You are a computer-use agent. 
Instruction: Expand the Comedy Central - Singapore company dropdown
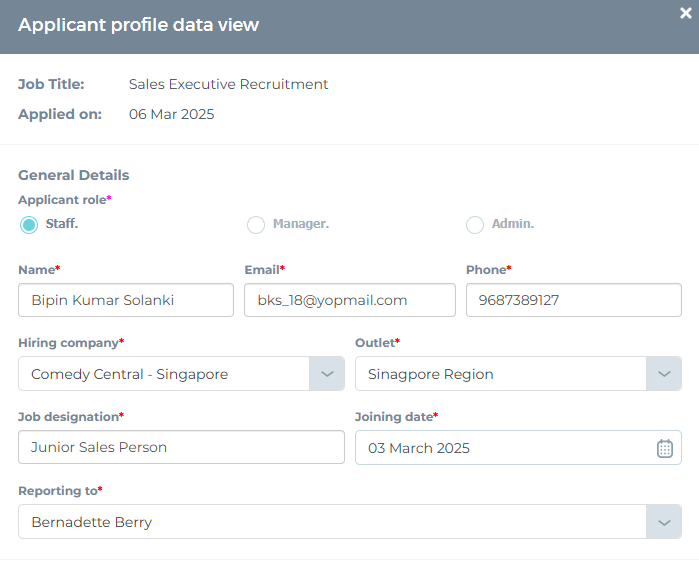click(165, 374)
